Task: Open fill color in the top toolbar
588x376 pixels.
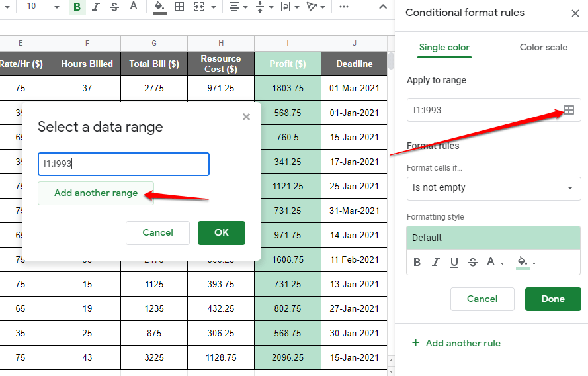Action: click(160, 7)
